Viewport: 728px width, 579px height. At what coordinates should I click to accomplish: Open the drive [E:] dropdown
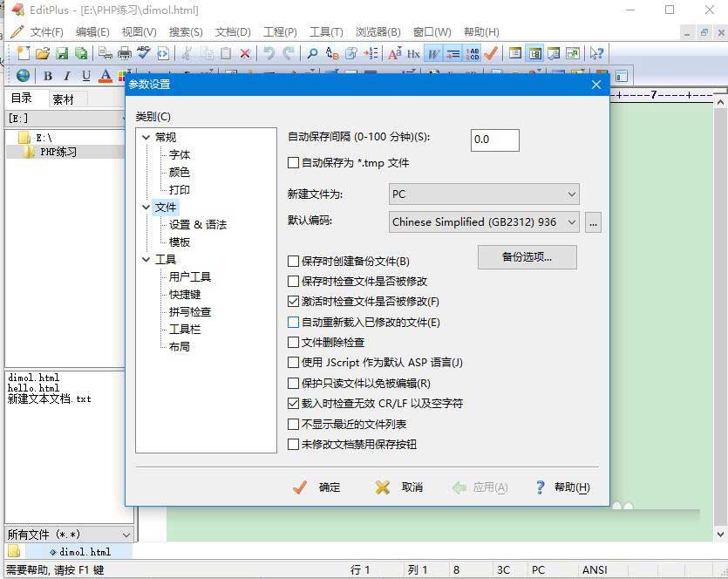65,119
